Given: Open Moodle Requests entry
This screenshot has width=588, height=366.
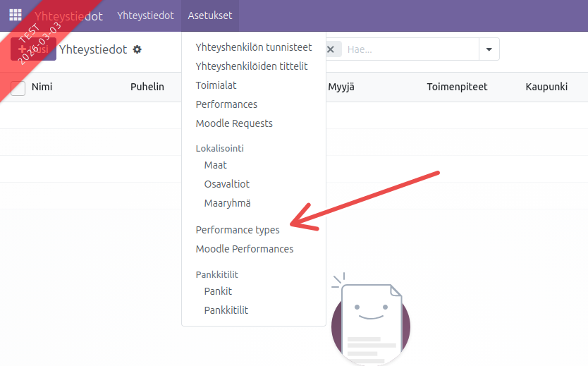Looking at the screenshot, I should (x=234, y=123).
